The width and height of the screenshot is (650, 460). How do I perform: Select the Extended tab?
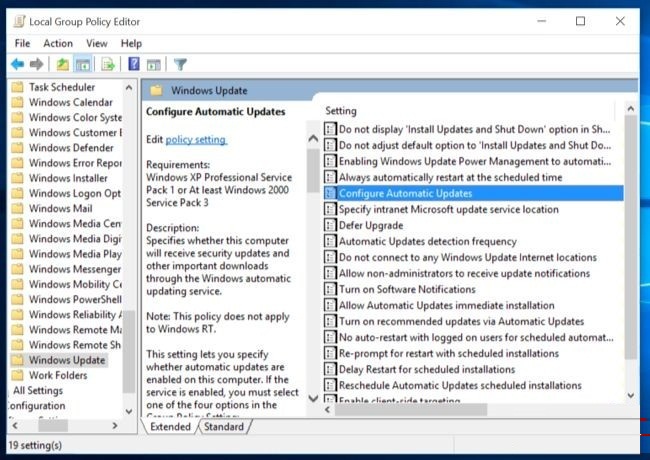(170, 427)
